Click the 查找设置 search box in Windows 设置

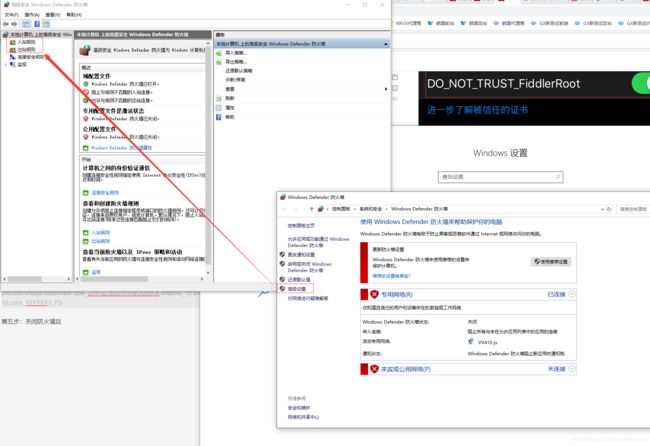pos(500,177)
